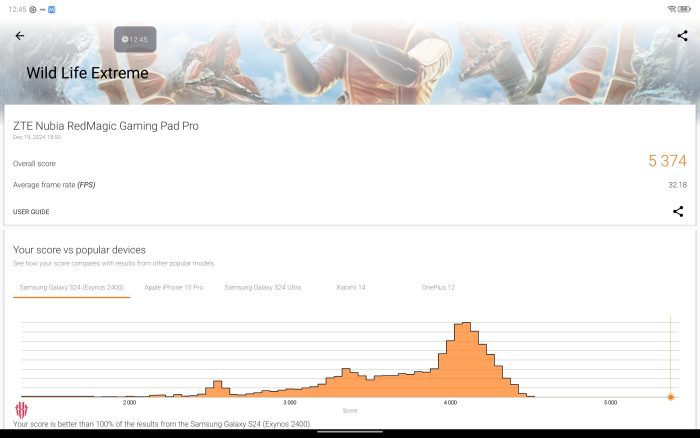Tap the share icon in the top banner
Image resolution: width=700 pixels, height=438 pixels.
point(682,36)
